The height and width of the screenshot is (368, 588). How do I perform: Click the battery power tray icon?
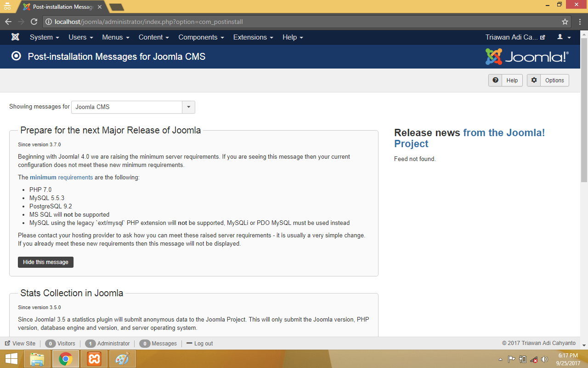[523, 359]
